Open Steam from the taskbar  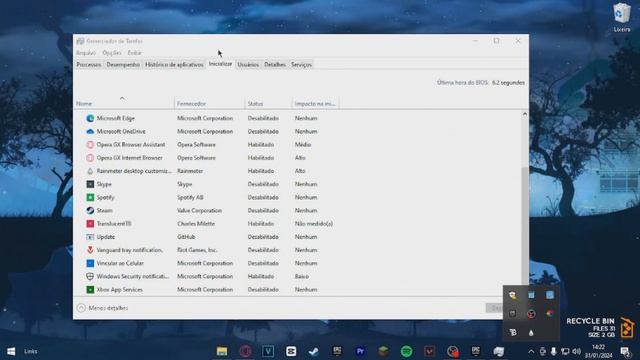click(x=314, y=351)
